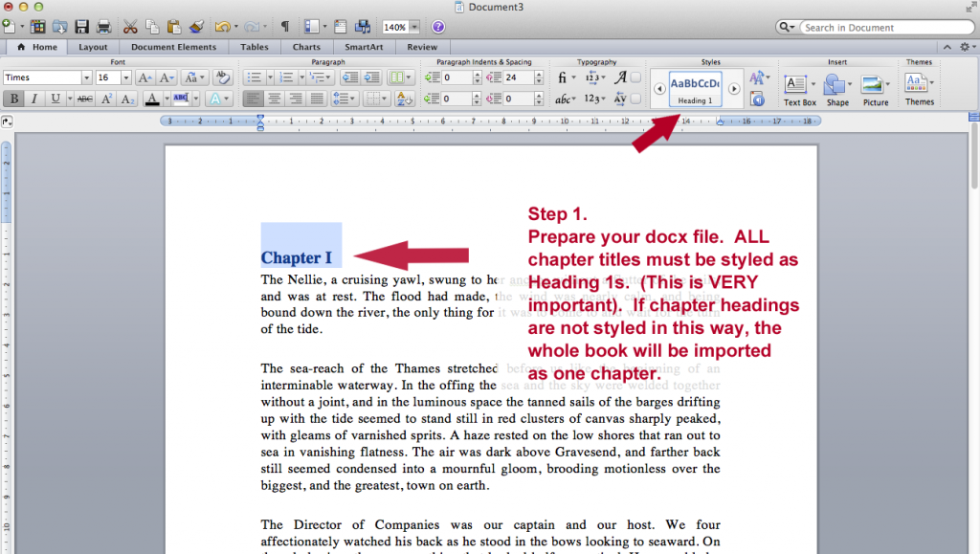Image resolution: width=980 pixels, height=554 pixels.
Task: Click the bulleted list icon
Action: pos(253,78)
